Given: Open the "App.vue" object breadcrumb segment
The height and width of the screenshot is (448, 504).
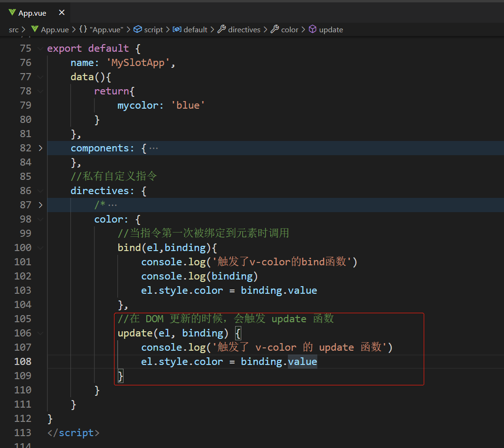Looking at the screenshot, I should (x=106, y=29).
